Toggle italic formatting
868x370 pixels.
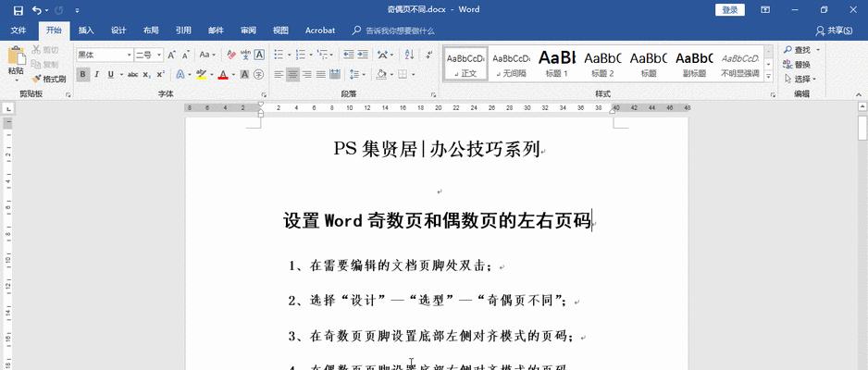pos(97,74)
